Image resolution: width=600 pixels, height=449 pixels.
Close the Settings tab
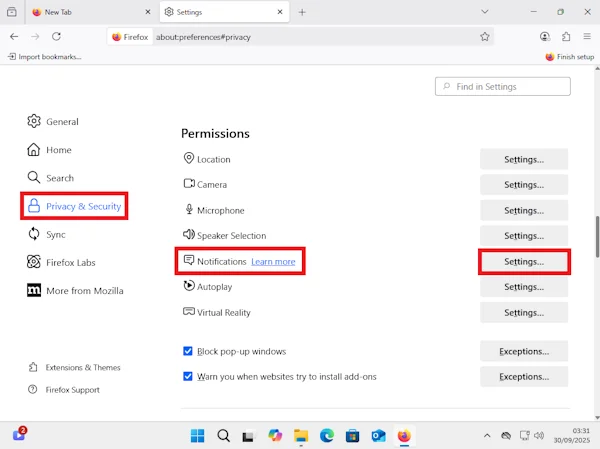point(280,12)
